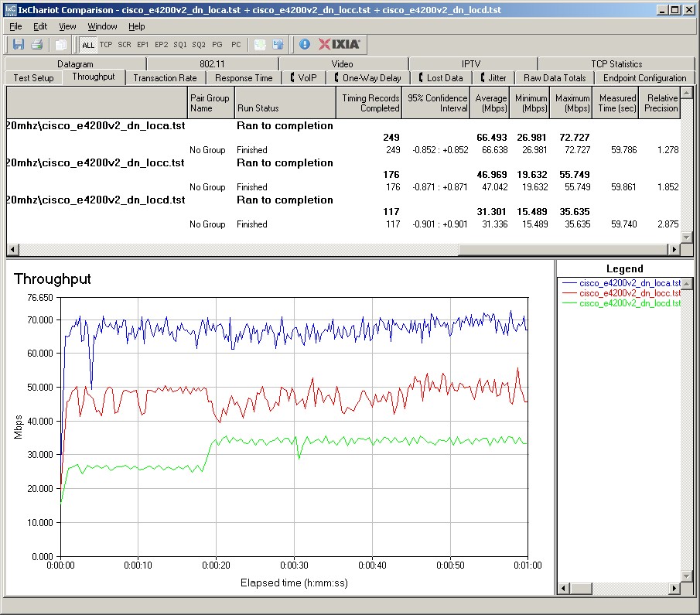Open the Window menu
This screenshot has width=700, height=615.
tap(102, 26)
